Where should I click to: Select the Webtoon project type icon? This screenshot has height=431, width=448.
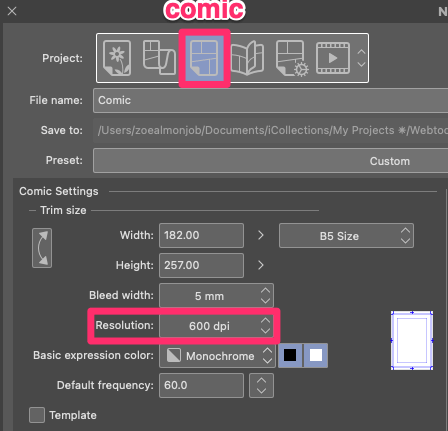coord(159,57)
